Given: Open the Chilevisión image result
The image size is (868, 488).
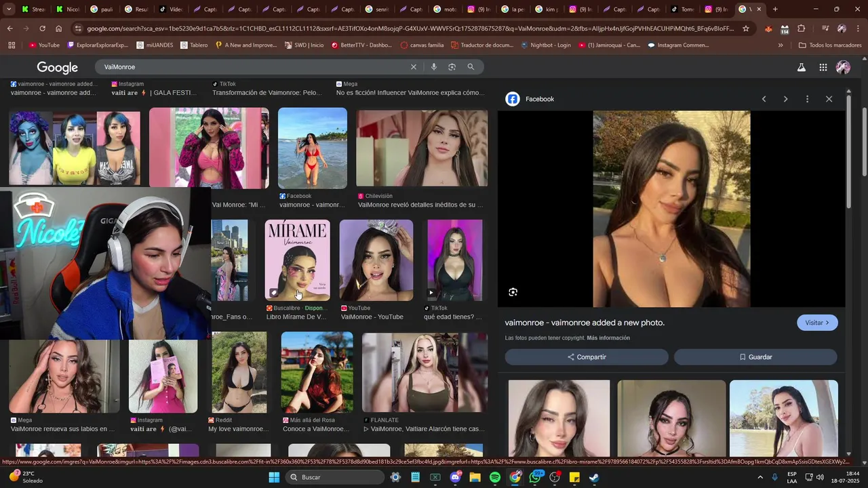Looking at the screenshot, I should point(422,148).
